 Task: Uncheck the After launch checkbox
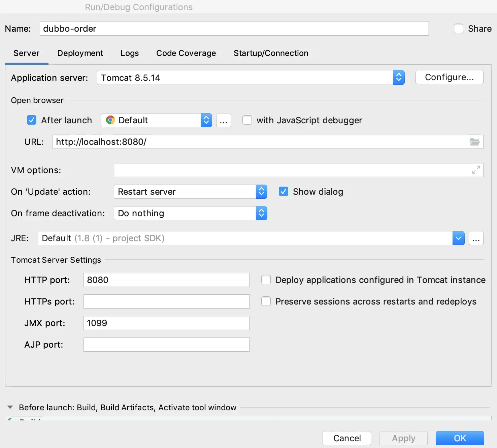coord(32,120)
